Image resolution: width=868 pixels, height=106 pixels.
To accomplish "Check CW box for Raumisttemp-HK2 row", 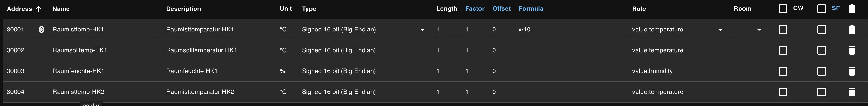I will click(783, 92).
